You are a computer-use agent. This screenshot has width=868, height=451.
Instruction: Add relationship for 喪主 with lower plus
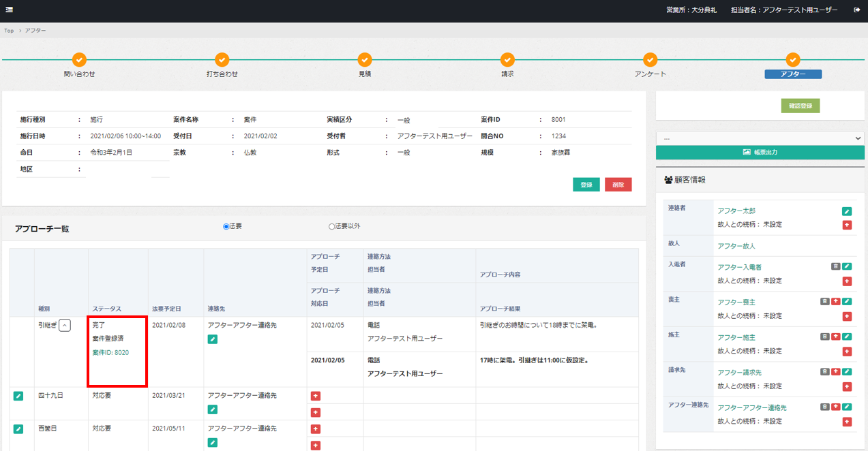pos(847,316)
